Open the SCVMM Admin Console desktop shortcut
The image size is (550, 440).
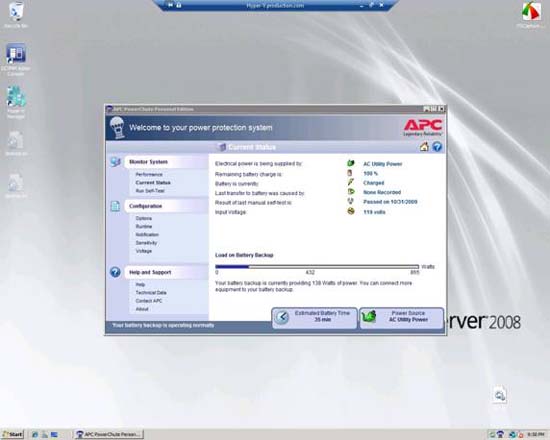click(x=16, y=59)
